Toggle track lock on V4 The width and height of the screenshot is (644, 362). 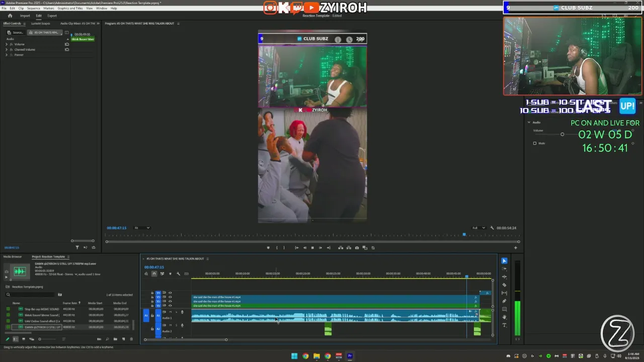152,293
